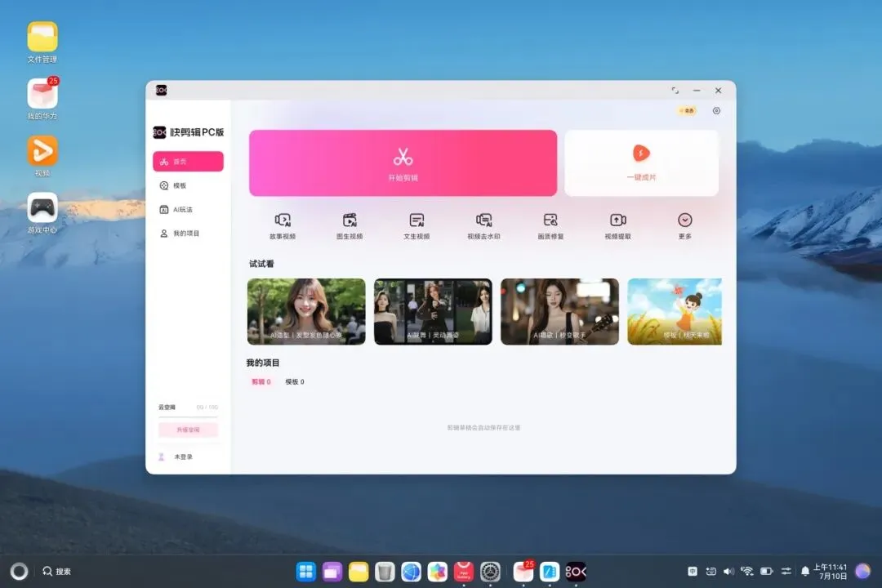
Task: Open the notification bell in the tray
Action: [805, 571]
